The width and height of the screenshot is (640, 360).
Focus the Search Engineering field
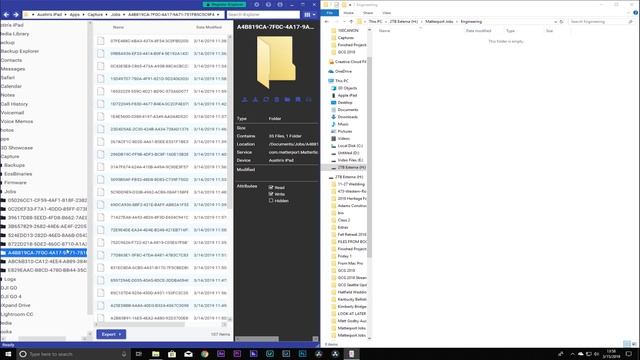pyautogui.click(x=601, y=22)
